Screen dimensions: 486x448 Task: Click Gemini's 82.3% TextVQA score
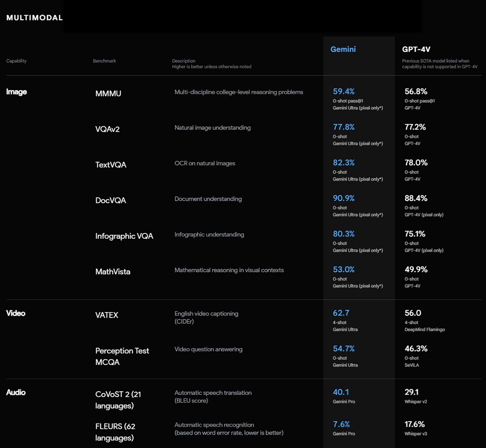point(344,163)
